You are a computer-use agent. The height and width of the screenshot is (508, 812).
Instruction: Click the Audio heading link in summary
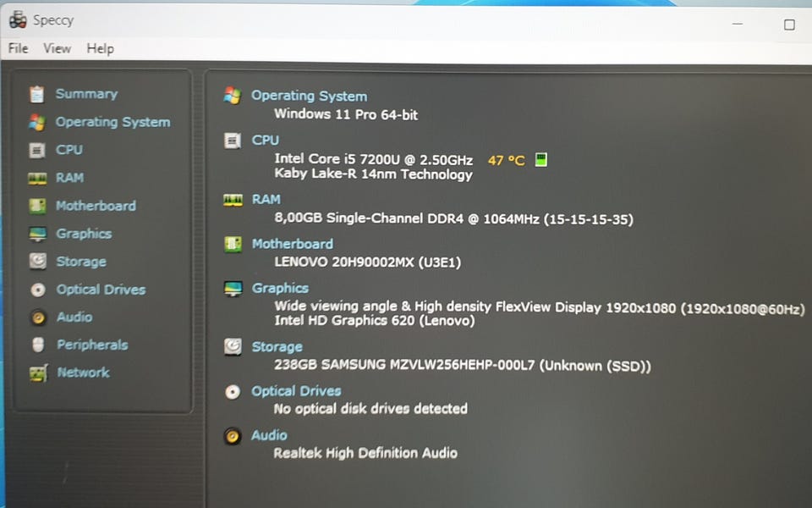pyautogui.click(x=269, y=435)
